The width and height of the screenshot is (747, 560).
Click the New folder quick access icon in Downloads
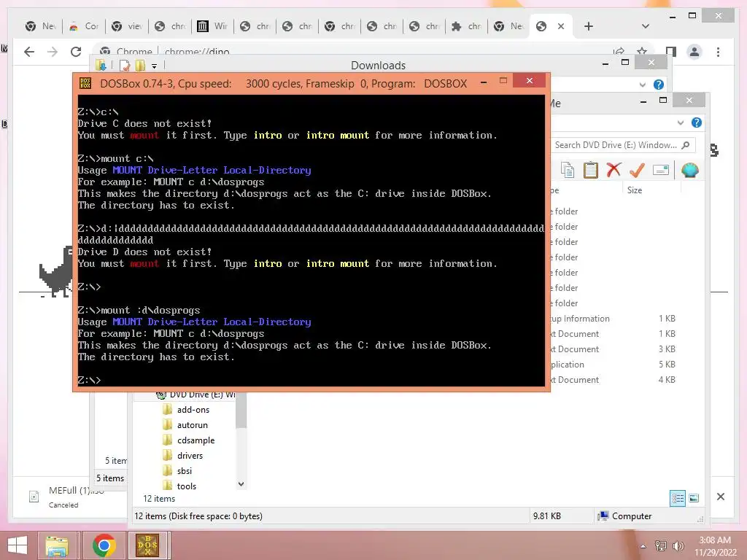click(x=140, y=65)
